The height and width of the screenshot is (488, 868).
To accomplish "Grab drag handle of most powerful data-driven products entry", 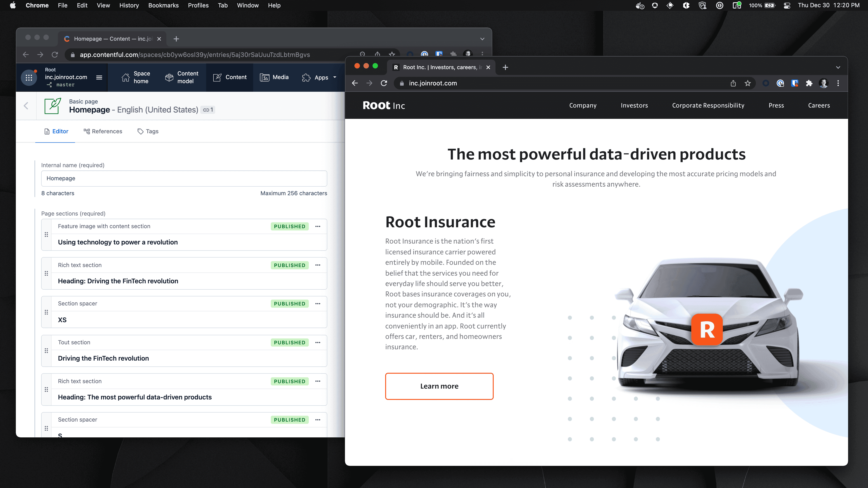I will tap(47, 390).
